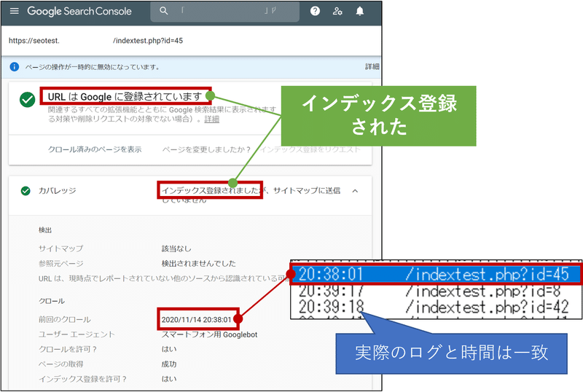Select the inspected URL indextest.php?id=45 text

[x=148, y=41]
